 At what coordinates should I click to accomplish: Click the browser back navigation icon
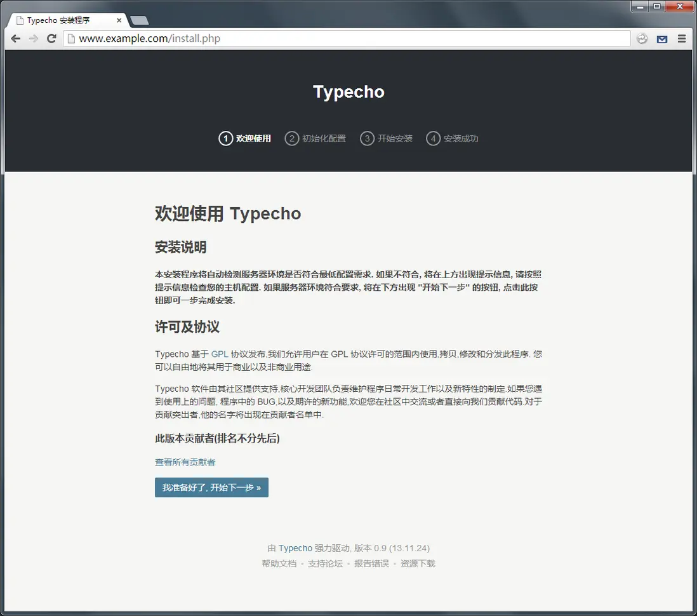[x=15, y=38]
